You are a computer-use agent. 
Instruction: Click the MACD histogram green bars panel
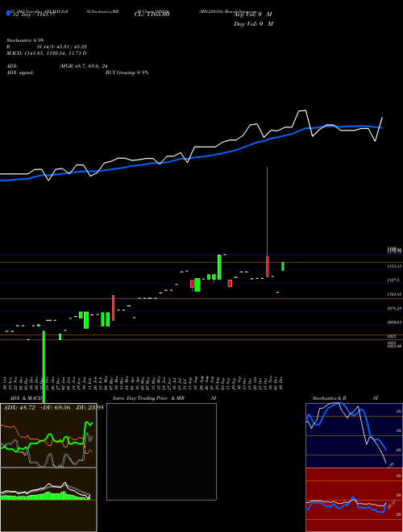(x=48, y=500)
